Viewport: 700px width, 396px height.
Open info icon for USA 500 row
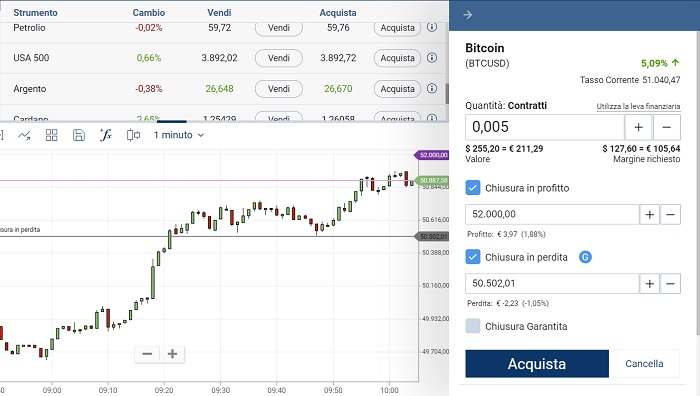click(432, 58)
